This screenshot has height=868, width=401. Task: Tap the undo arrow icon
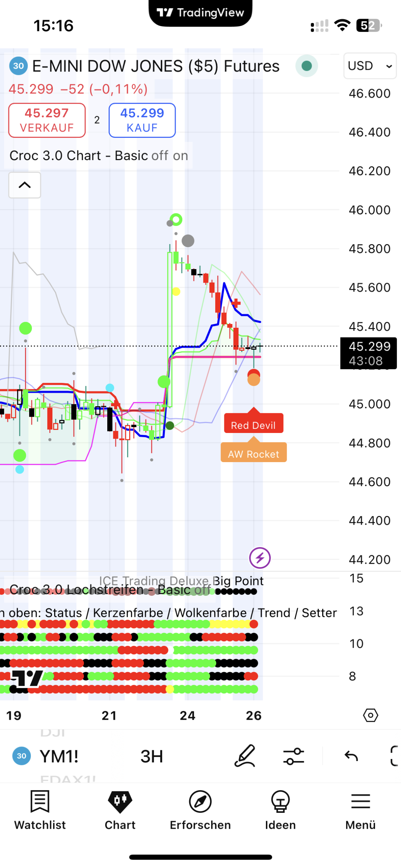pos(351,756)
